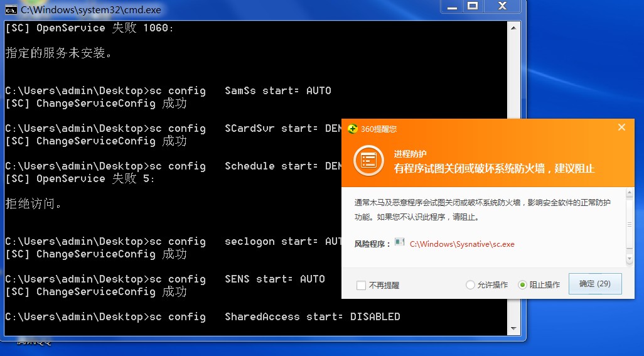Close the cmd.exe window
Viewport: 644px width, 356px height.
pyautogui.click(x=502, y=6)
